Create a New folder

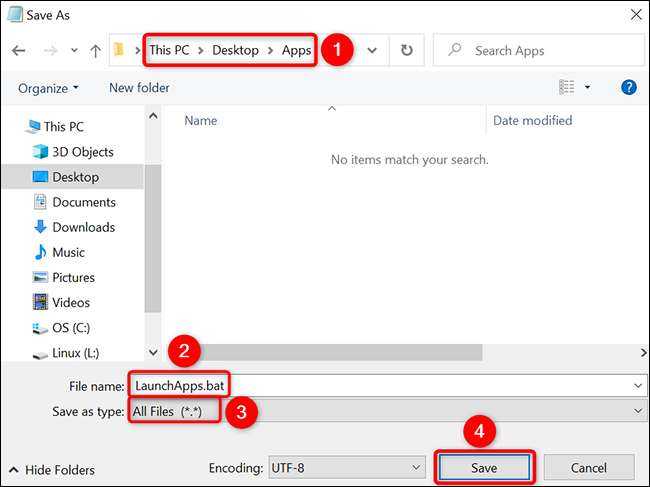pyautogui.click(x=139, y=88)
